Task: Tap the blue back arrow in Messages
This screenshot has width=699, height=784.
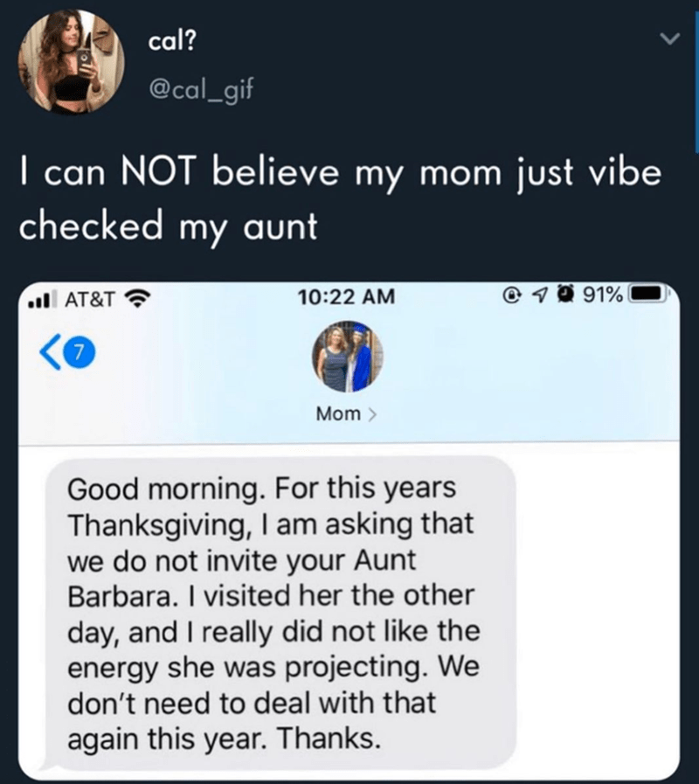Action: [x=50, y=352]
